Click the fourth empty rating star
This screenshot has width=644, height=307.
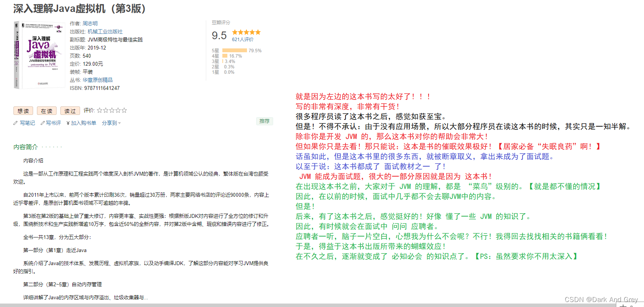tap(118, 110)
